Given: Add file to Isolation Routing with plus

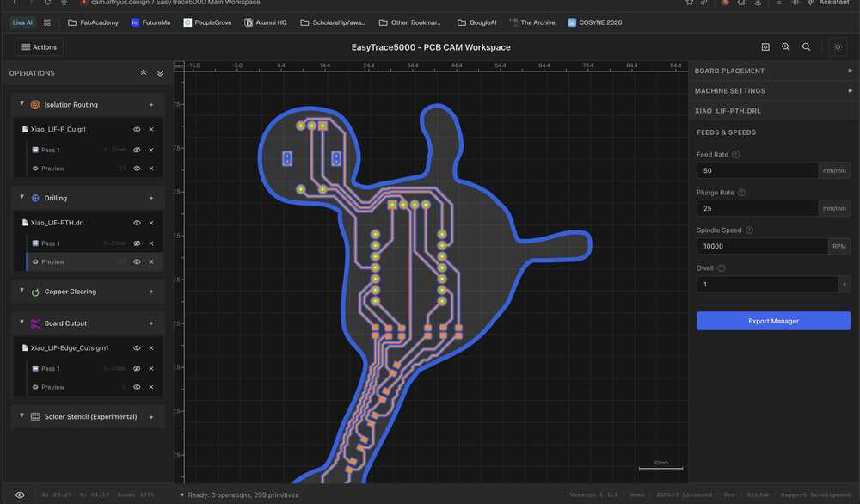Looking at the screenshot, I should tap(151, 105).
